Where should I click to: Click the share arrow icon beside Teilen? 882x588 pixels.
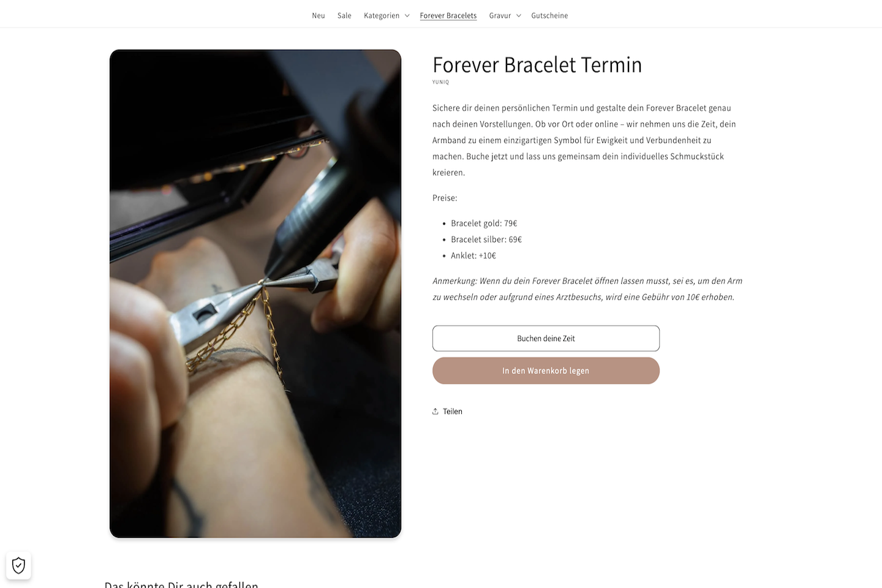pos(435,412)
